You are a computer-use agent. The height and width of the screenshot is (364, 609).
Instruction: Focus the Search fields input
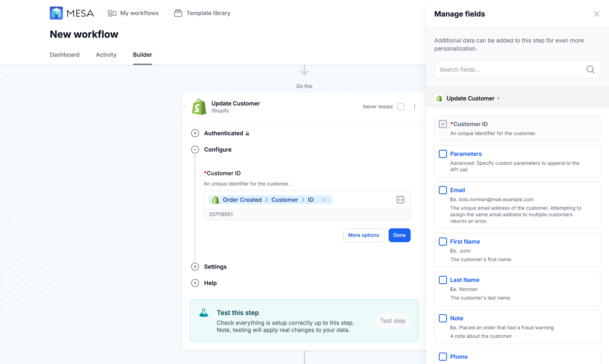point(517,70)
